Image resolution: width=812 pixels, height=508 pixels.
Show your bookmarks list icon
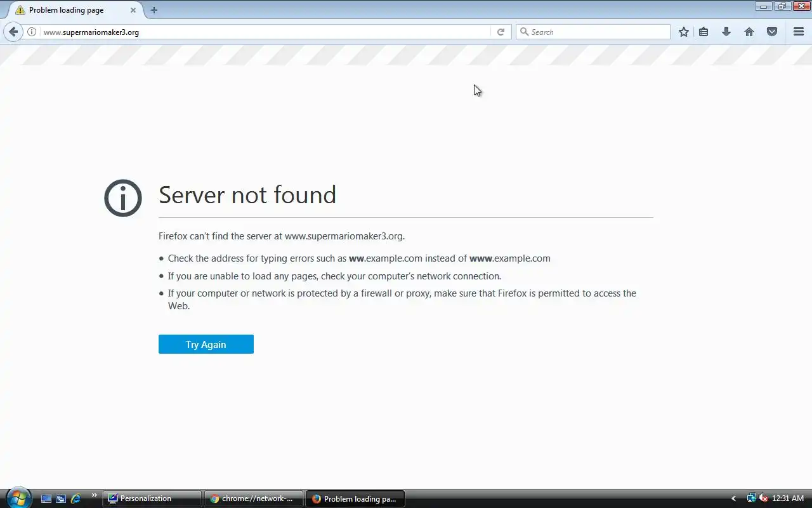(704, 32)
